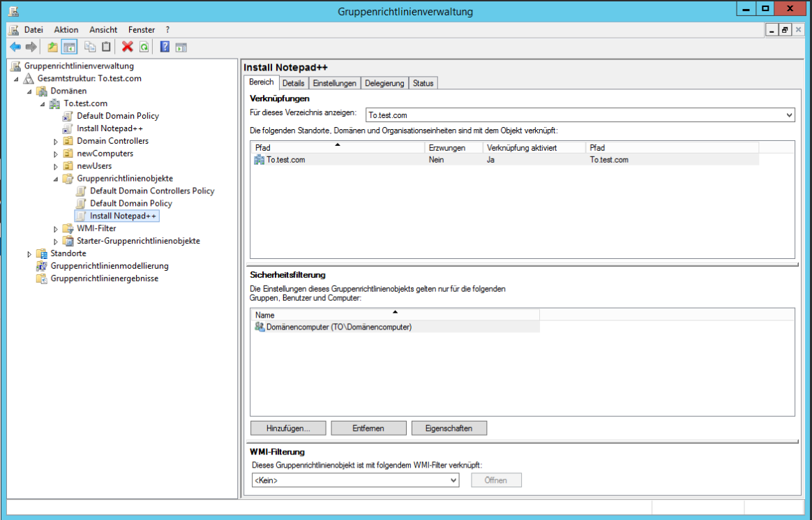Screen dimensions: 812x520
Task: Open the WMI-Filter dropdown showing <Kein>
Action: tap(454, 480)
